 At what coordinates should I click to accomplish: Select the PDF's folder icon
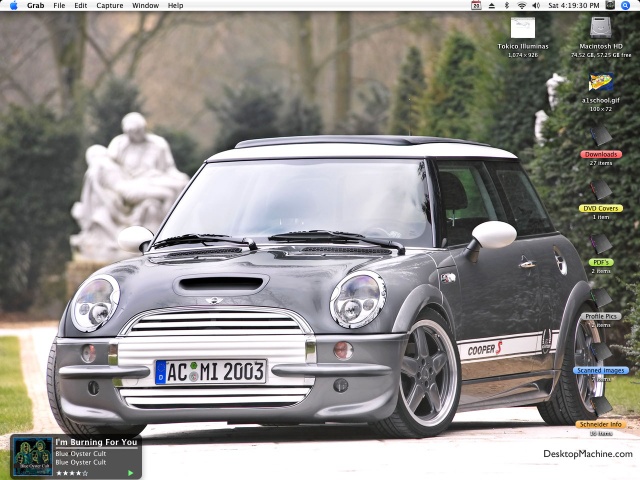(601, 244)
